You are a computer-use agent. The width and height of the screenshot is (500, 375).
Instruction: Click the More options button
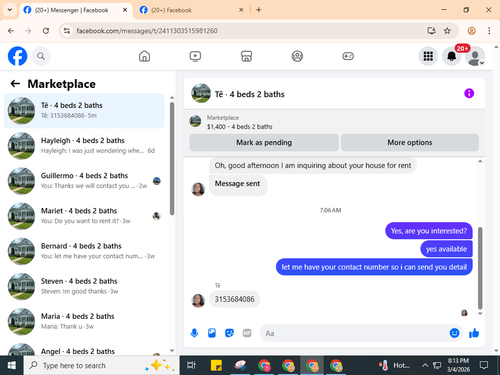pos(410,143)
